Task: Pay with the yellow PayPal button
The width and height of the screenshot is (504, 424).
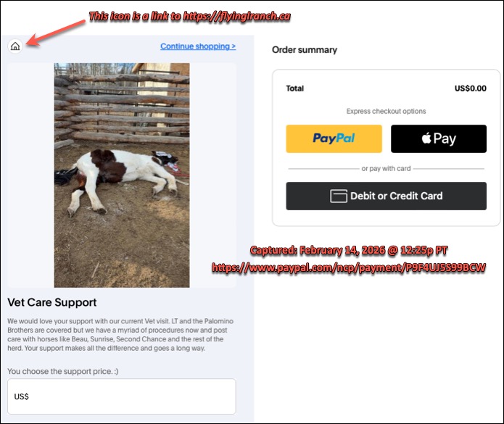Action: [x=334, y=138]
